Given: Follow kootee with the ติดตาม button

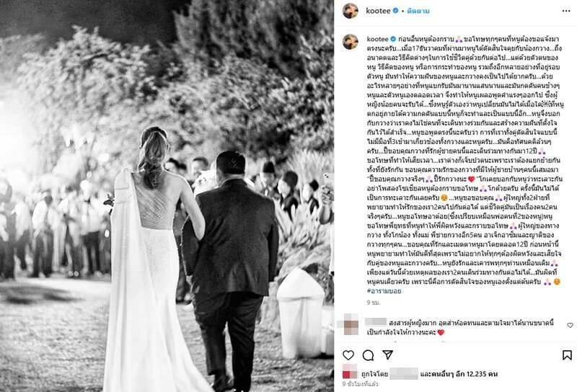Looking at the screenshot, I should (x=418, y=11).
